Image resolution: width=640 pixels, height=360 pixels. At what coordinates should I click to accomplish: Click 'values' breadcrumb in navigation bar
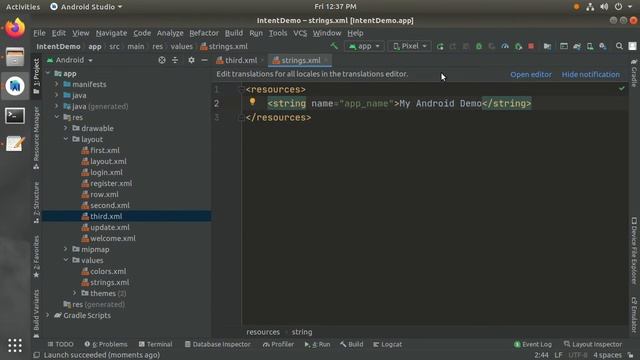pos(181,47)
